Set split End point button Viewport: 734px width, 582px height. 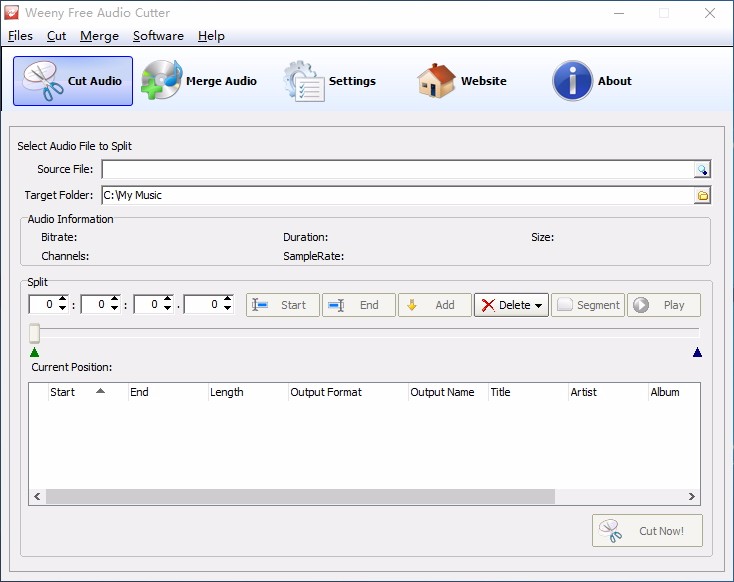tap(359, 305)
